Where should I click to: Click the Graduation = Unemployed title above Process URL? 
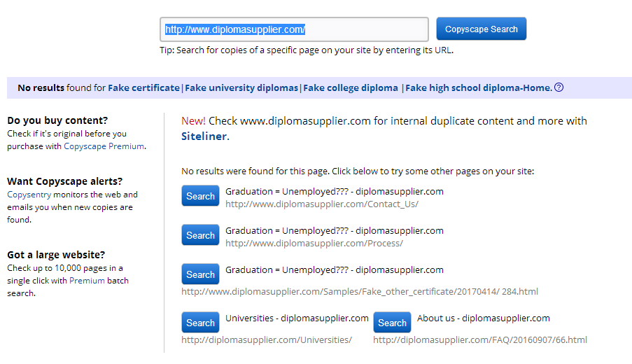(334, 231)
